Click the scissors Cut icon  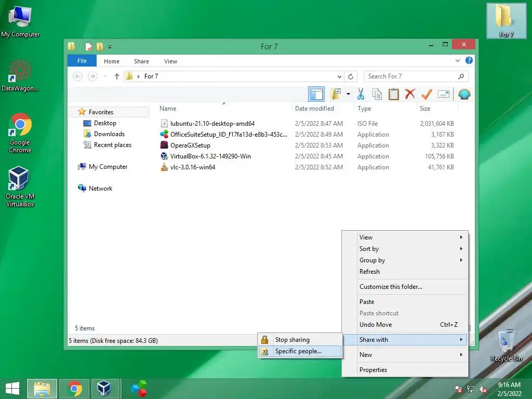[x=361, y=94]
